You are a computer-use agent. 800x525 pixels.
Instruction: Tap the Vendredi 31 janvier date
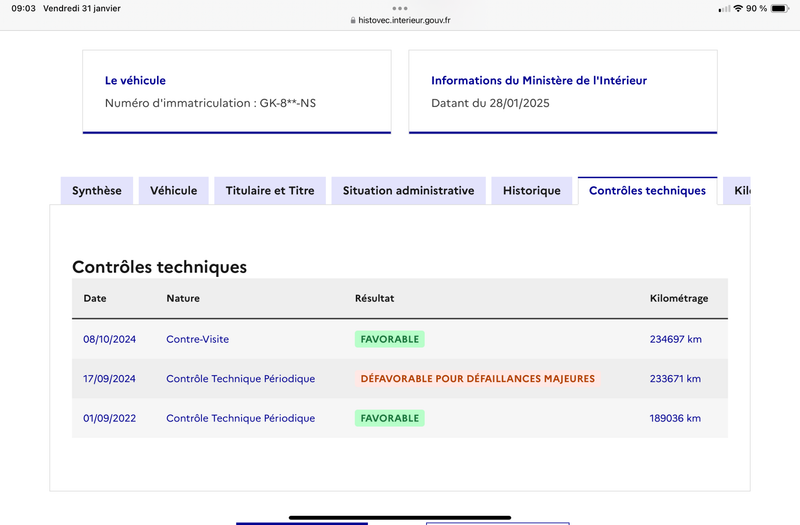pyautogui.click(x=82, y=8)
